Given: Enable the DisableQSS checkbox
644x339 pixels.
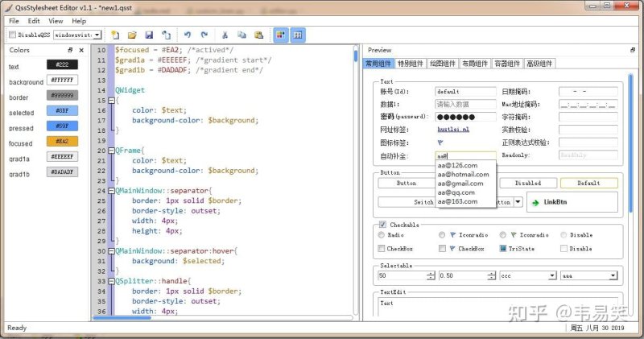Looking at the screenshot, I should pyautogui.click(x=13, y=35).
